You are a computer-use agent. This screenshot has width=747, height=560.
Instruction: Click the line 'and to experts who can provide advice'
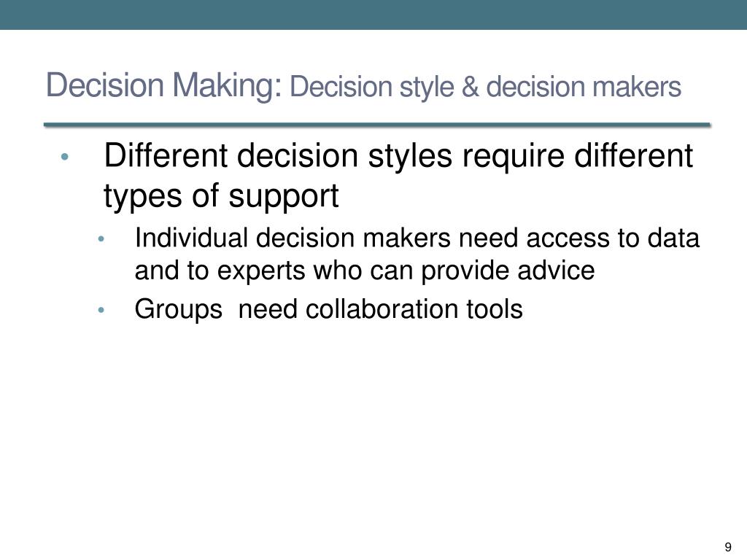(365, 271)
